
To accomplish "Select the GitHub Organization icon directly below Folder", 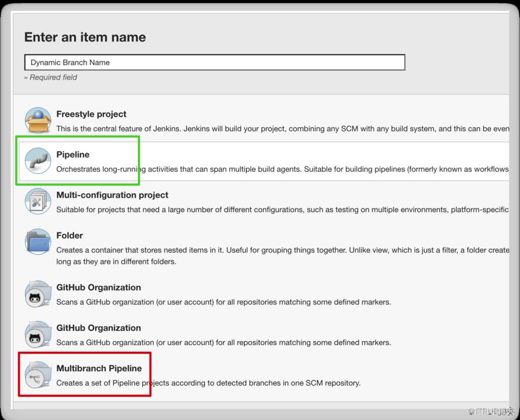I will [38, 294].
